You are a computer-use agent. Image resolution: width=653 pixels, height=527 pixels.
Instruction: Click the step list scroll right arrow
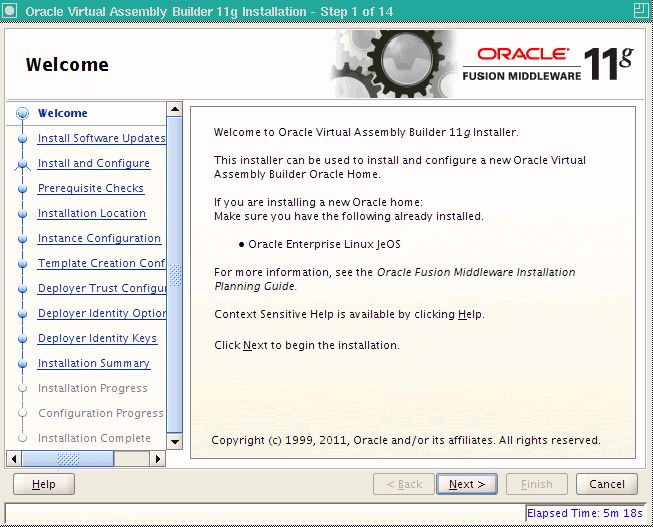[157, 459]
